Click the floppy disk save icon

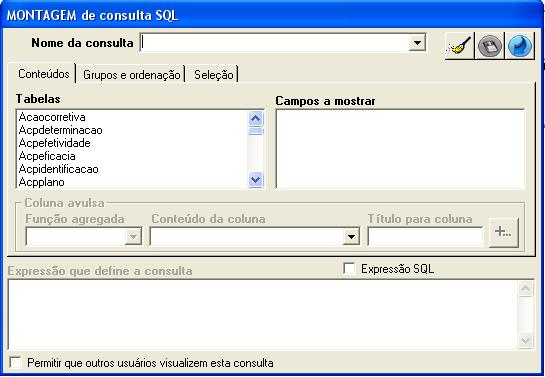pyautogui.click(x=490, y=46)
